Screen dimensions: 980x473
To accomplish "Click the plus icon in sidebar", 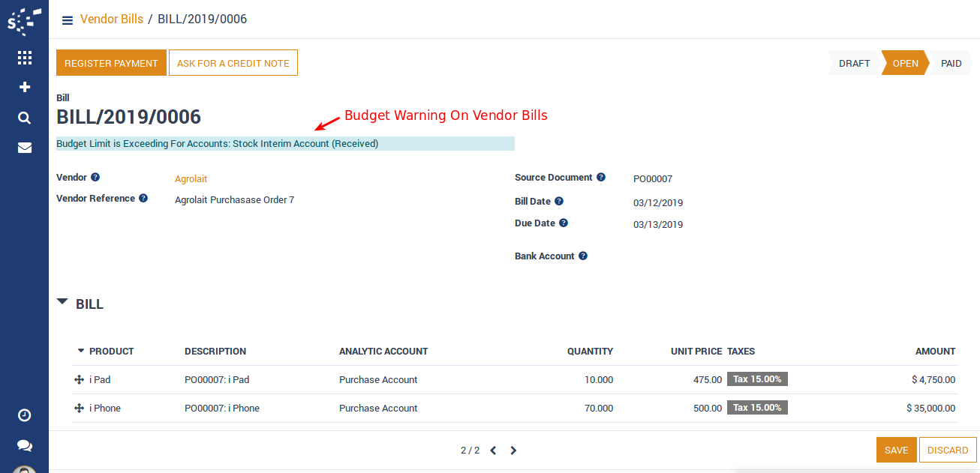I will click(24, 87).
